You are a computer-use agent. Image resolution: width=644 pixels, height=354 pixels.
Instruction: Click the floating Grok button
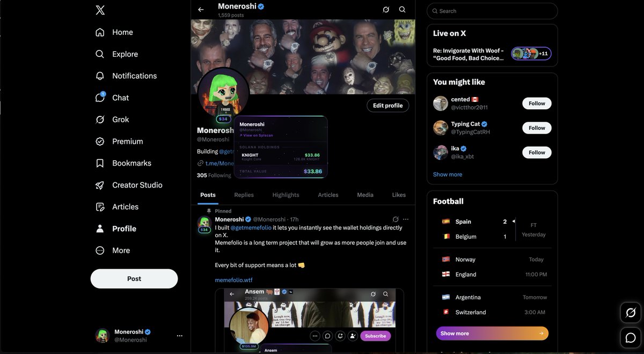click(631, 313)
